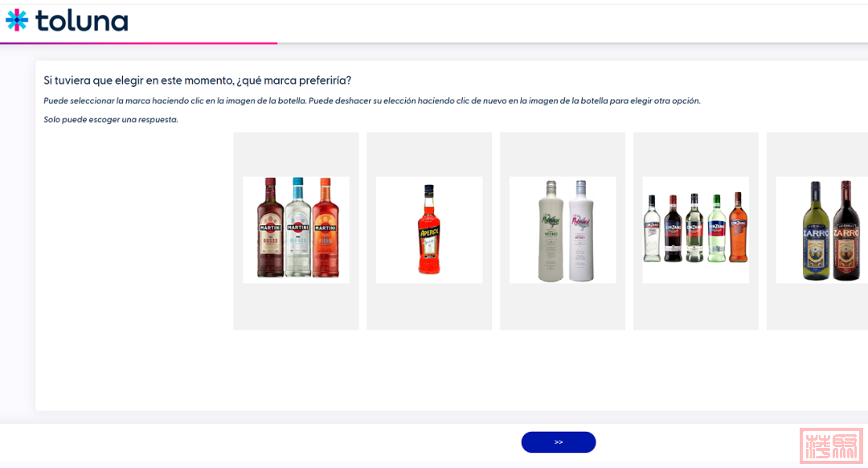This screenshot has width=868, height=468.
Task: Choose the Aperol bottle option
Action: [429, 230]
